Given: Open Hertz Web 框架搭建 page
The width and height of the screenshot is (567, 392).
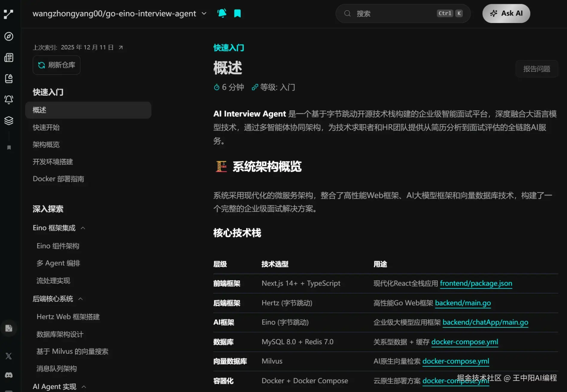Looking at the screenshot, I should pos(68,317).
